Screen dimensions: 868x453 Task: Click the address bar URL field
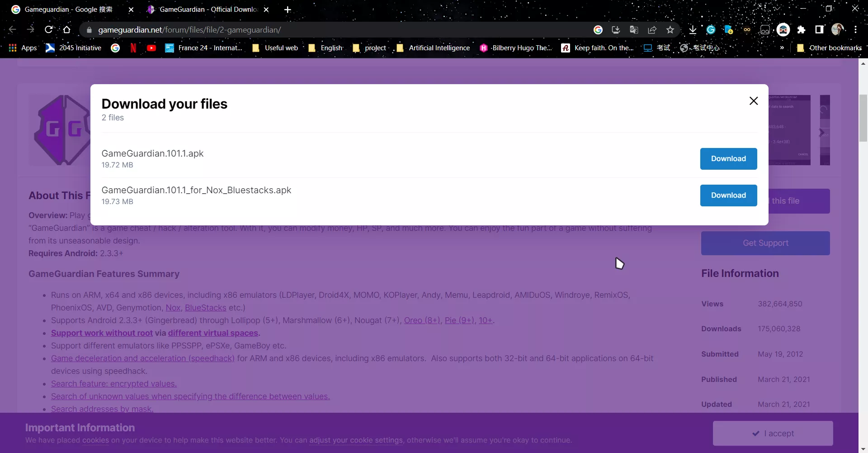[316, 30]
